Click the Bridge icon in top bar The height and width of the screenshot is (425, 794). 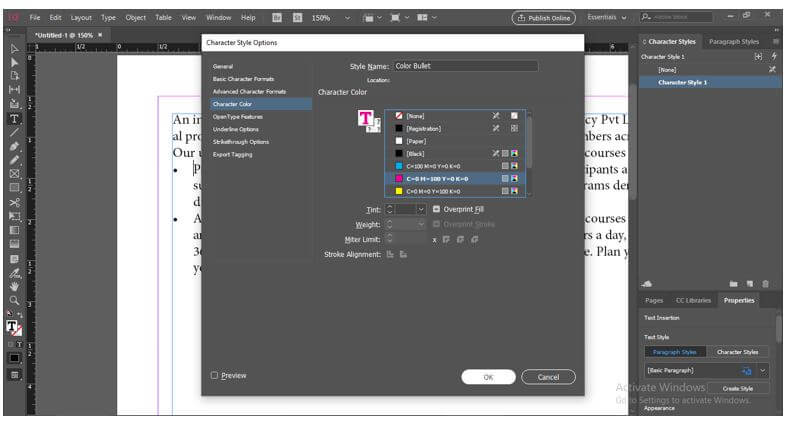277,18
